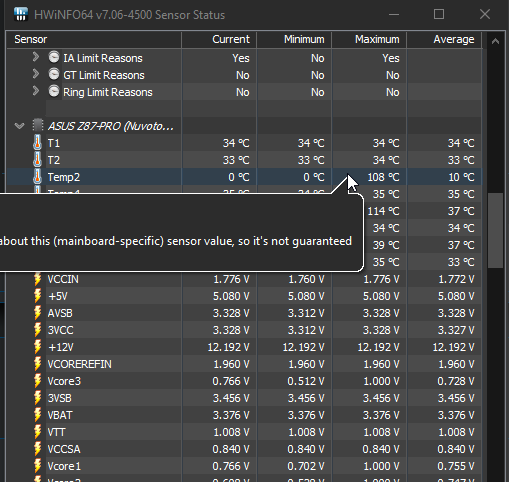The image size is (509, 482).
Task: Maximize the HWiNFO64 Sensor Status window
Action: [439, 14]
